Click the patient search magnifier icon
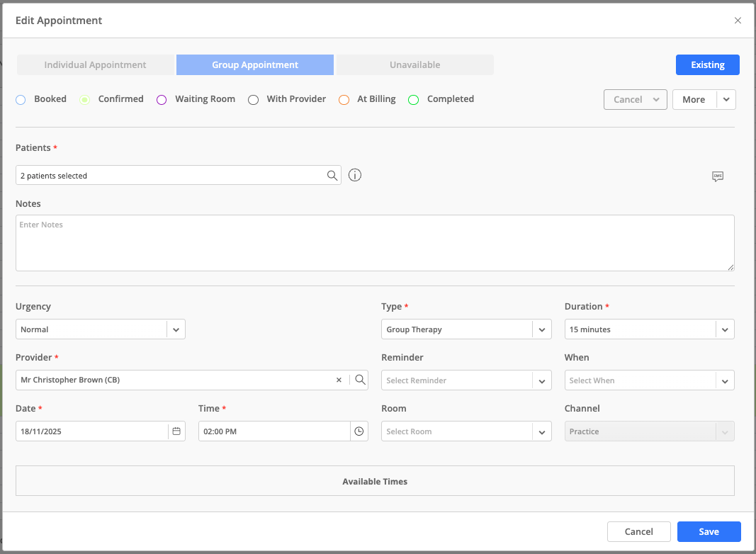 point(332,176)
